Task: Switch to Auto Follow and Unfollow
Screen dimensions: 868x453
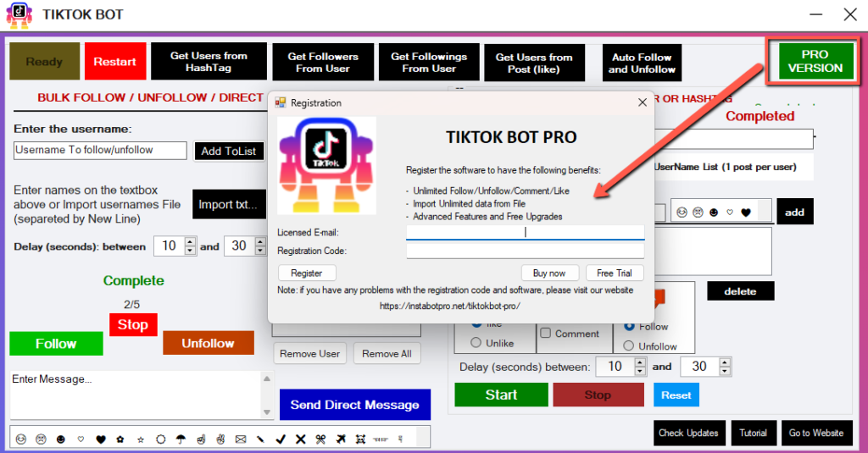Action: (642, 63)
